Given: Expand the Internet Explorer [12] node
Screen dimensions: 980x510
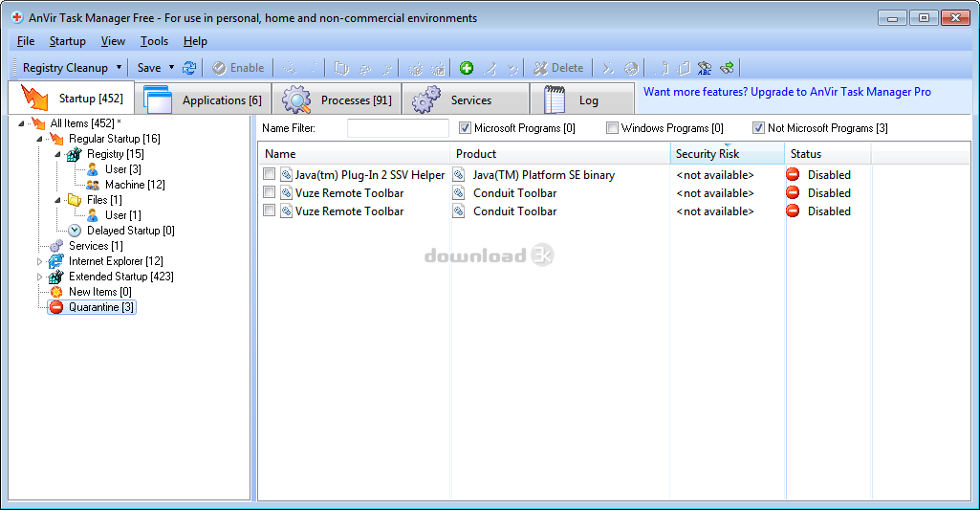Looking at the screenshot, I should click(x=39, y=261).
